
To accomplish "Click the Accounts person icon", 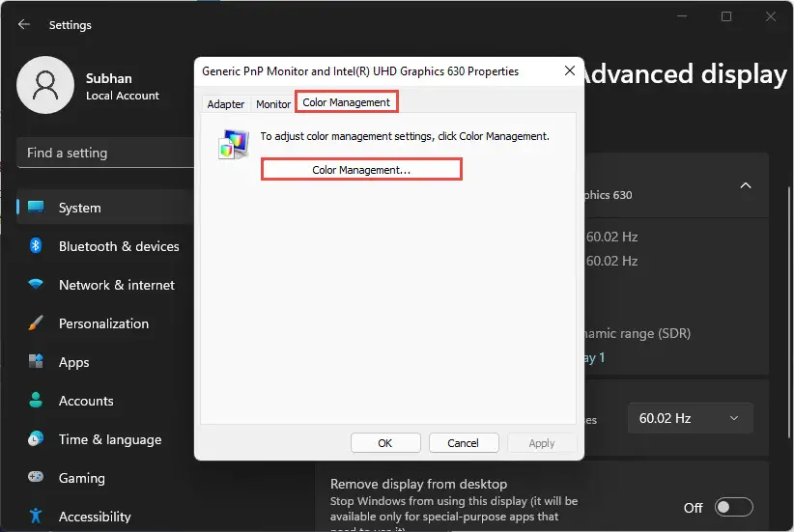I will [x=36, y=400].
